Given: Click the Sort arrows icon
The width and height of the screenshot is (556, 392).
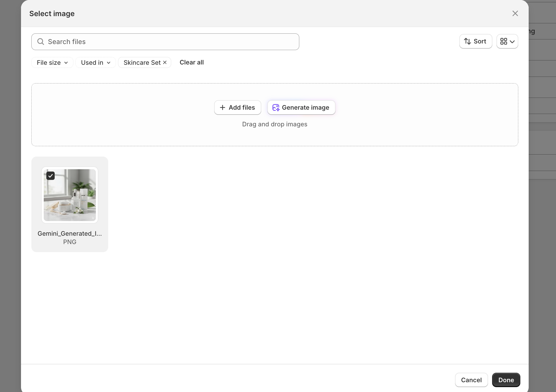Looking at the screenshot, I should [468, 41].
